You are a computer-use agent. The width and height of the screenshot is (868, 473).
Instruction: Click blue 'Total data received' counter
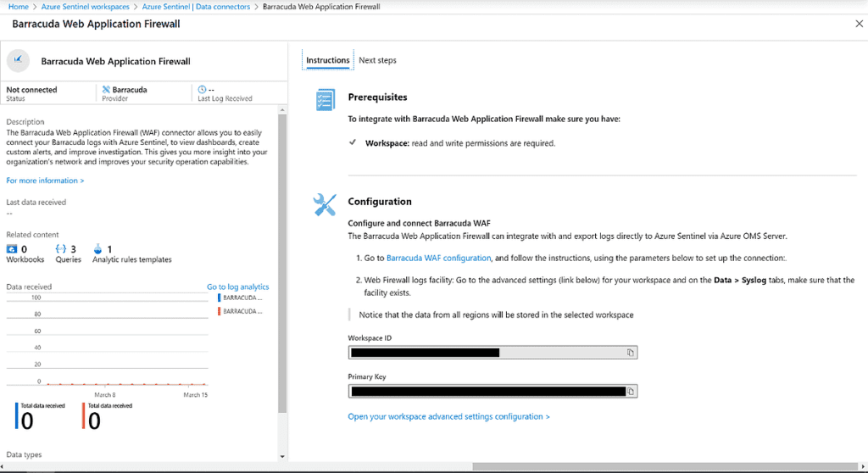pos(40,416)
